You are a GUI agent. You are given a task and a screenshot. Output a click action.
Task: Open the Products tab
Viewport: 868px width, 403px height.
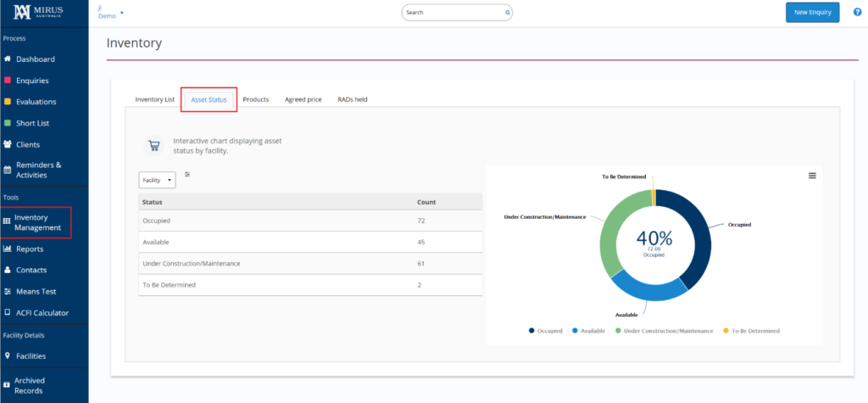click(256, 100)
